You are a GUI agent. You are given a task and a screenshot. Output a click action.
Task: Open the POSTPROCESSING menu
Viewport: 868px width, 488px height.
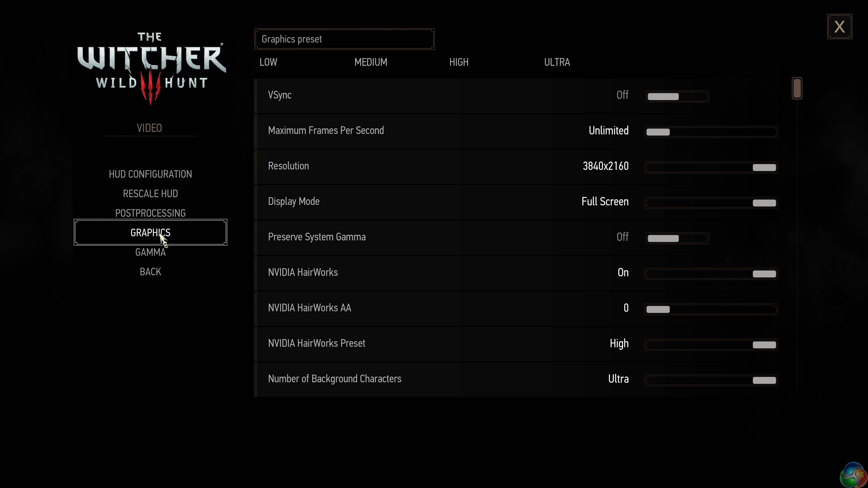(x=150, y=213)
